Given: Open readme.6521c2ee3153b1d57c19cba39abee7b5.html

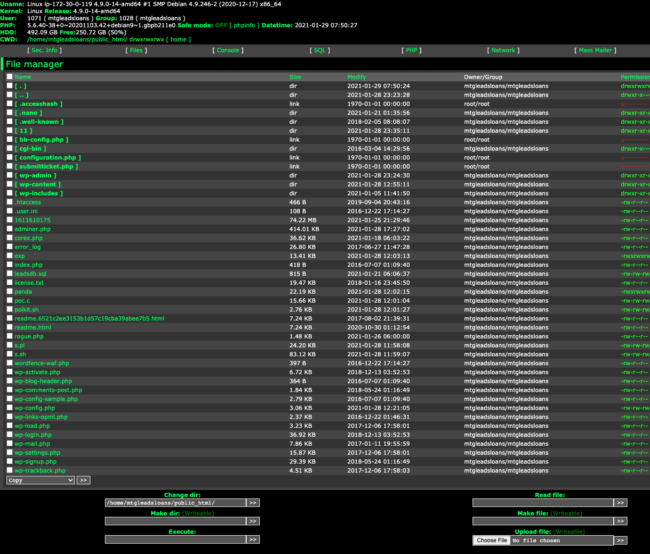Looking at the screenshot, I should tap(89, 318).
